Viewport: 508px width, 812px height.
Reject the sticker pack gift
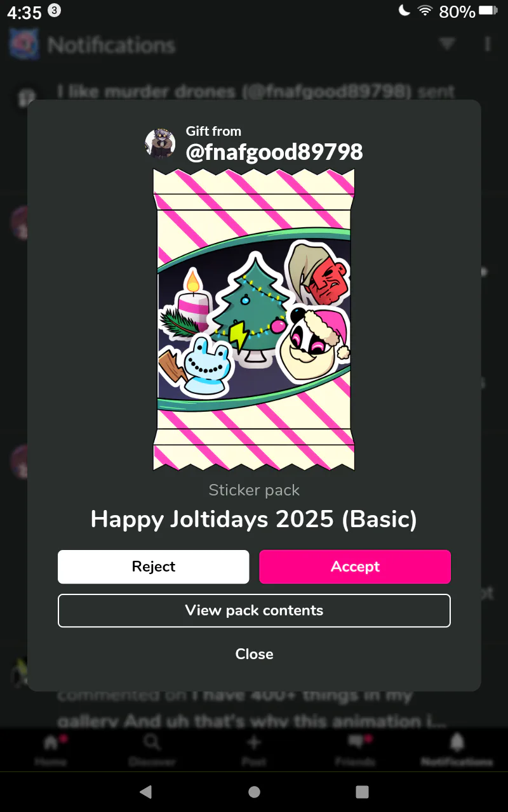click(153, 566)
